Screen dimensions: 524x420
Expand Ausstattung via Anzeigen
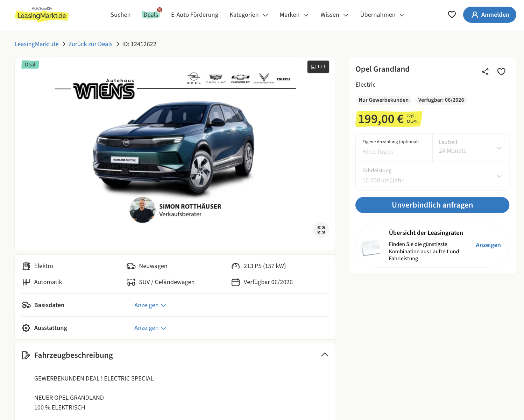point(150,328)
